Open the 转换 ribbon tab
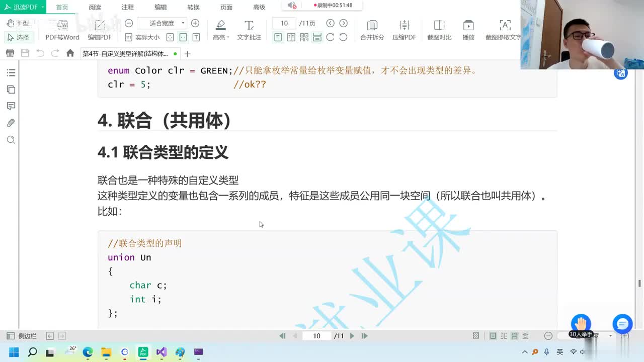This screenshot has width=644, height=362. click(193, 7)
